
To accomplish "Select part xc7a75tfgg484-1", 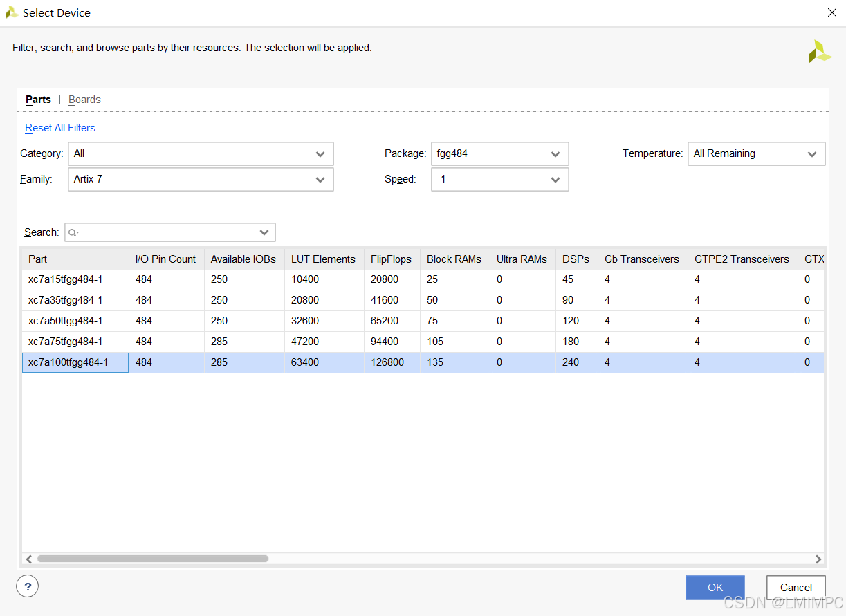I will (x=65, y=342).
